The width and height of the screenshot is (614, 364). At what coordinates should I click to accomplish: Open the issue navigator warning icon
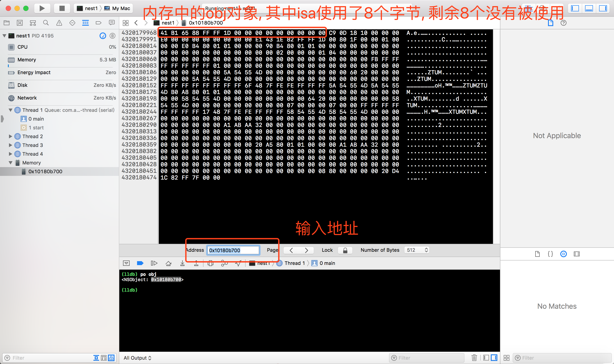[59, 23]
